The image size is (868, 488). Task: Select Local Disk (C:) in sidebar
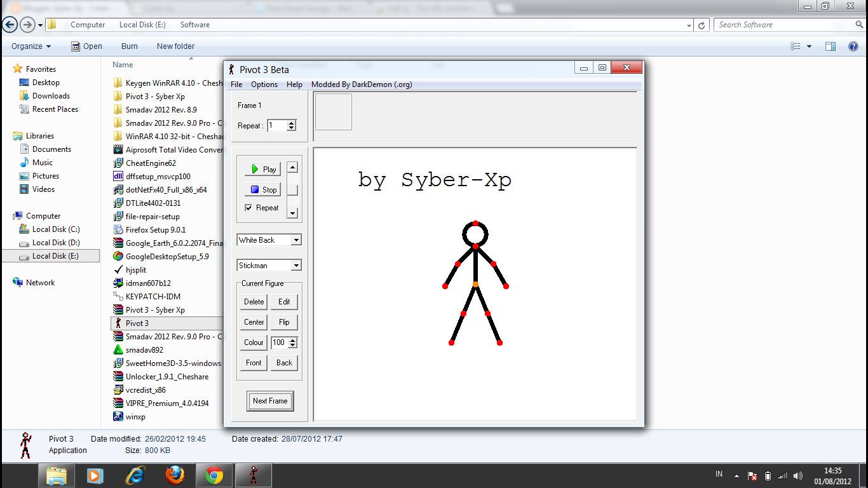coord(50,229)
